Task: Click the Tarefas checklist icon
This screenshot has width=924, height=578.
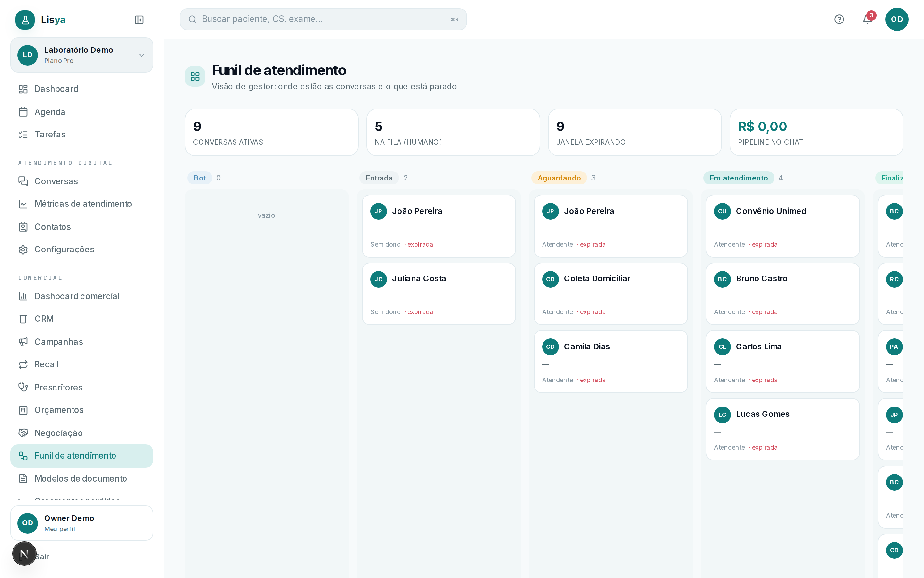Action: [23, 135]
